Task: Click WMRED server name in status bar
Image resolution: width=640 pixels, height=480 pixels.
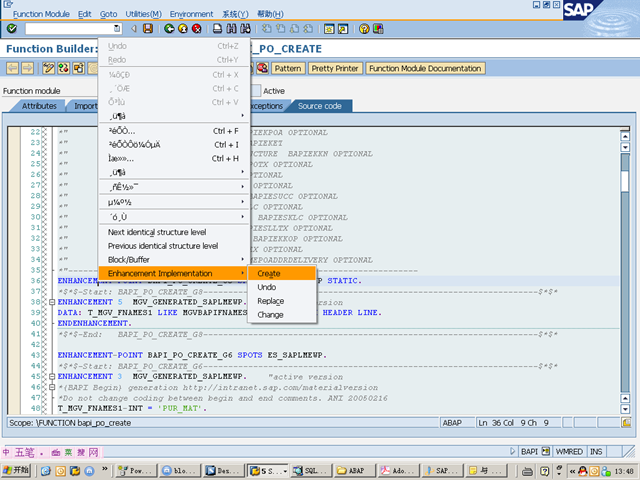Action: (569, 451)
